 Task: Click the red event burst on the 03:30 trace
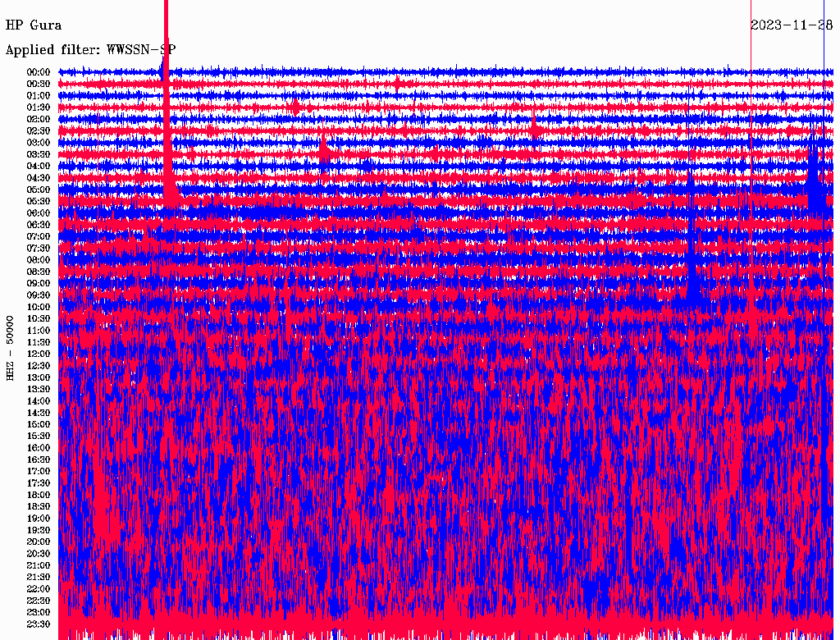coord(325,153)
